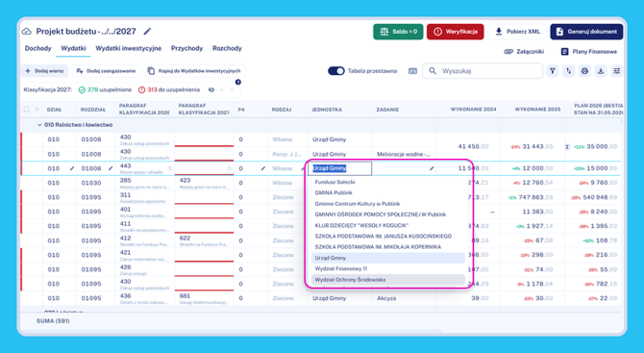
Task: Click the red alert icon by 313 do uzupełnienia
Action: tap(141, 89)
